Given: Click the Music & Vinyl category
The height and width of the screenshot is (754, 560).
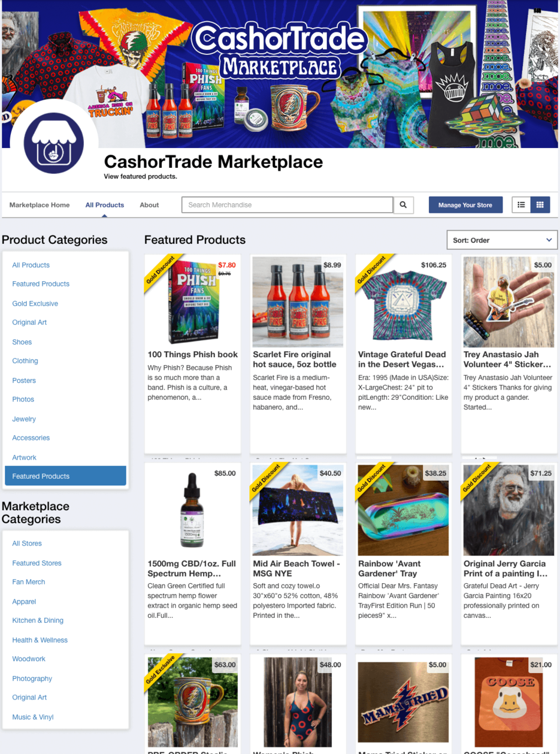Looking at the screenshot, I should click(x=34, y=717).
